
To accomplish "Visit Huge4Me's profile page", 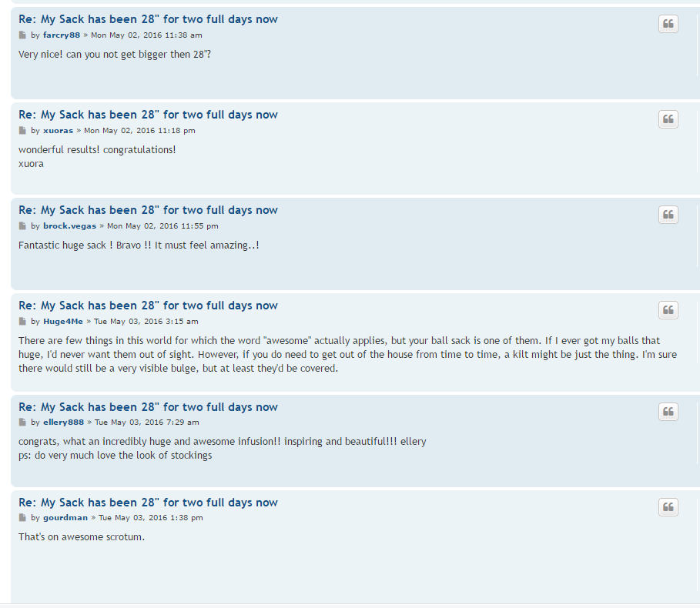I will pos(63,322).
